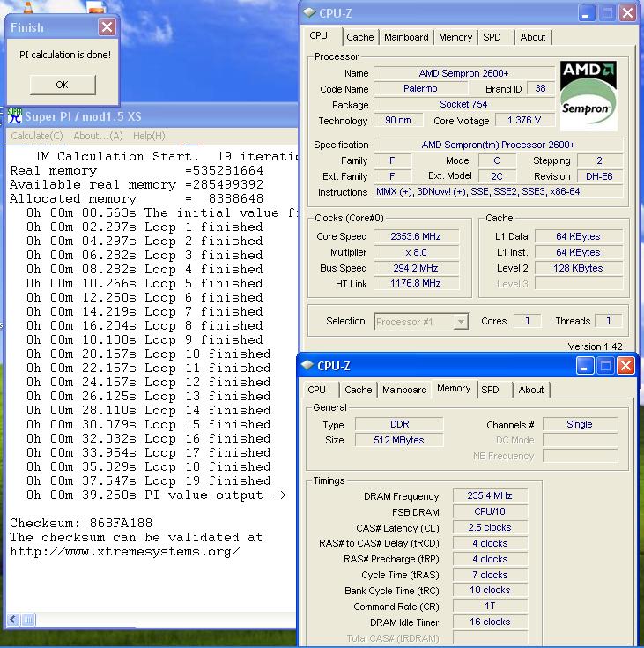Click the CAS# Latency value 2.5 clocks
Viewport: 644px width, 648px height.
490,527
